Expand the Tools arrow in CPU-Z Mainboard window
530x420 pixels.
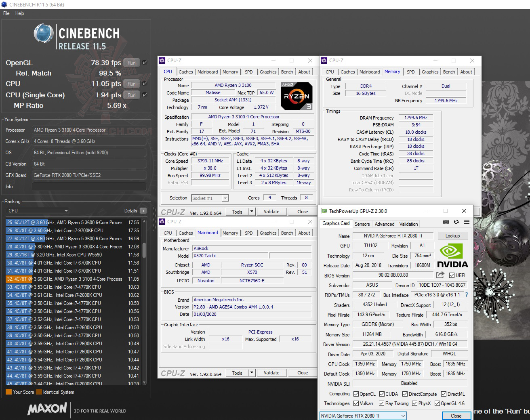(x=252, y=373)
